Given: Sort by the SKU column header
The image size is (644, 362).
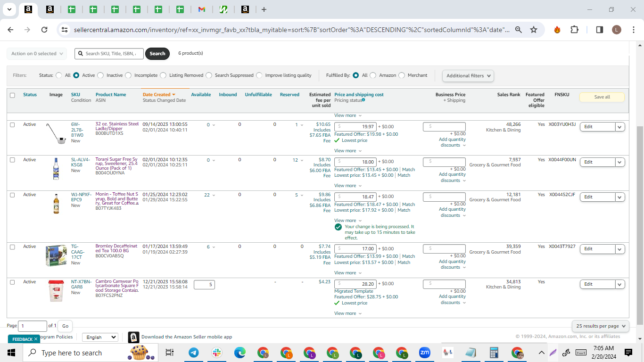Looking at the screenshot, I should coord(75,95).
